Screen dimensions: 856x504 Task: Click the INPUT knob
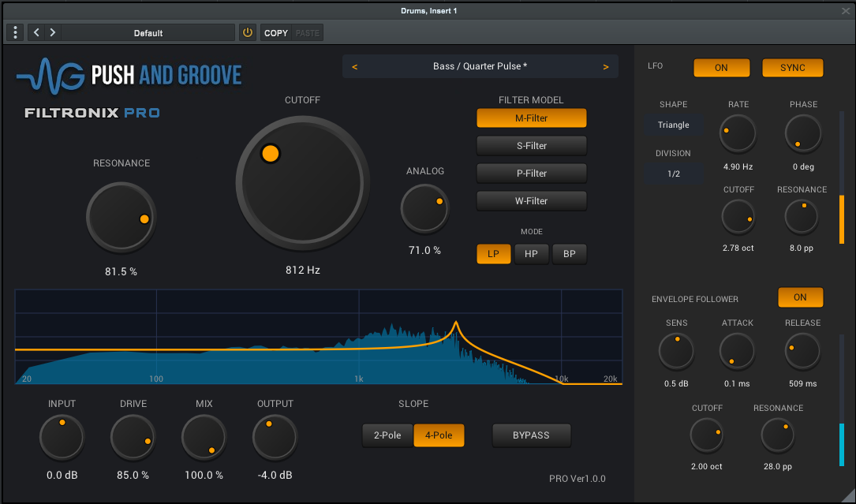pyautogui.click(x=62, y=438)
